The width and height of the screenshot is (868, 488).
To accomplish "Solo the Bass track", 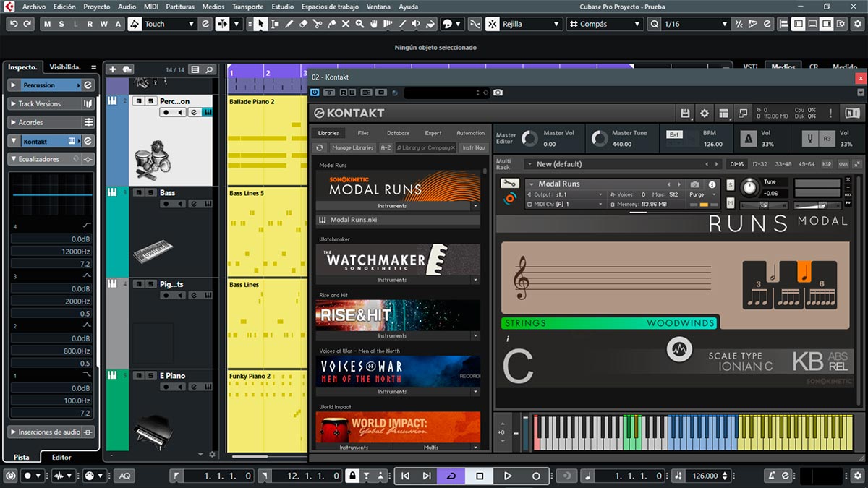I will pos(150,193).
